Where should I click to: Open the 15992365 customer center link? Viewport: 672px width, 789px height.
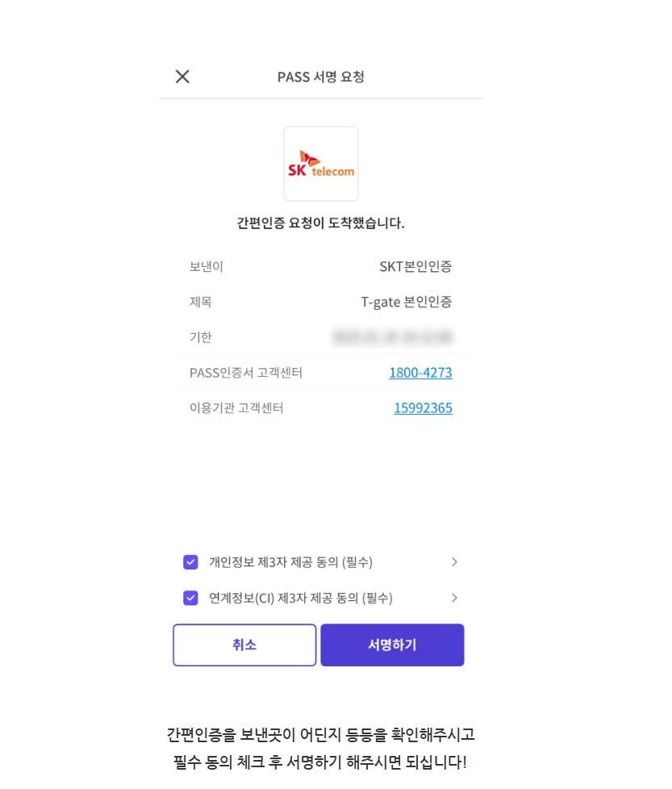point(423,408)
